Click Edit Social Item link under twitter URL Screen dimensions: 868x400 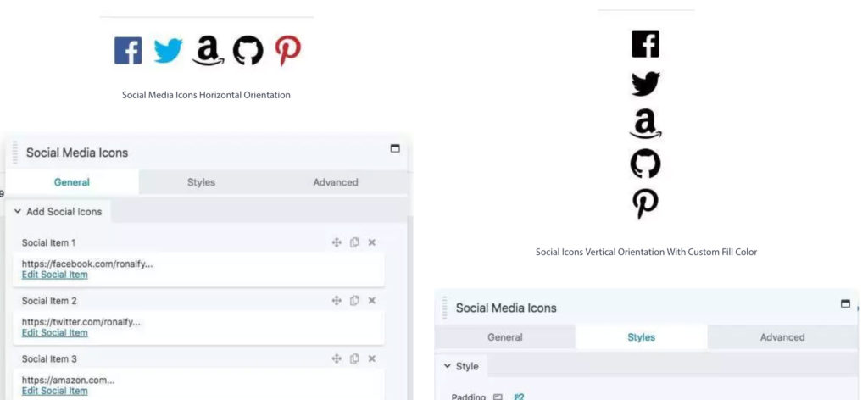(55, 332)
